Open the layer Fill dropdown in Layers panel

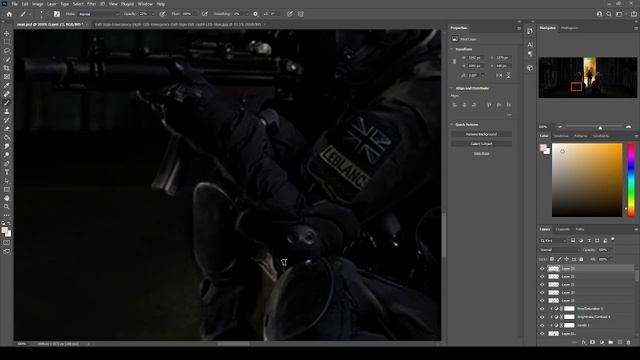(610, 259)
